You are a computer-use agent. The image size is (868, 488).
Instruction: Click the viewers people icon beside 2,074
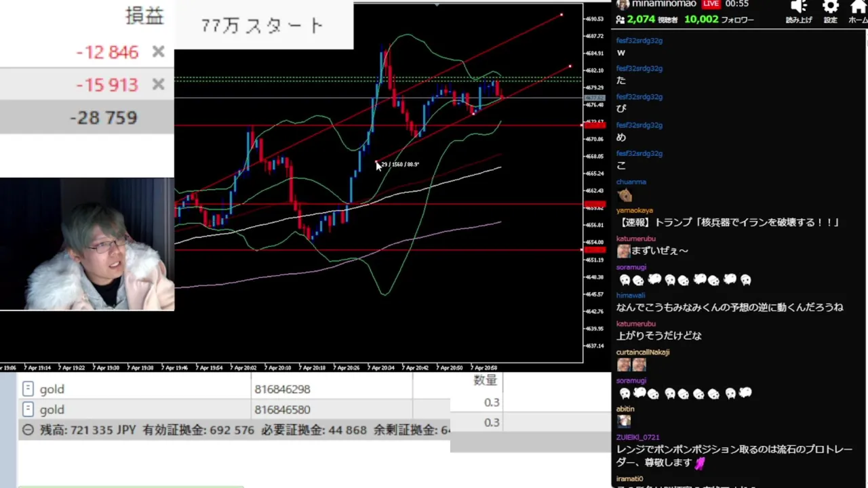620,20
